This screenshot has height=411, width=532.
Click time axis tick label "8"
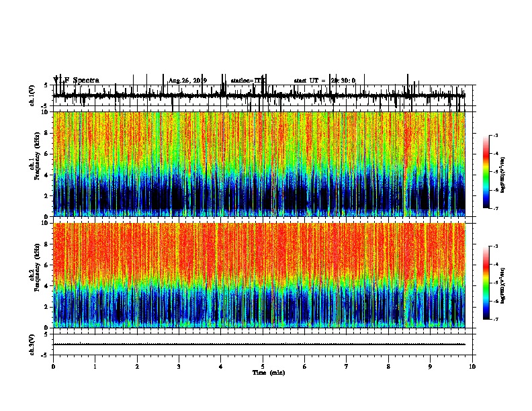[x=388, y=367]
